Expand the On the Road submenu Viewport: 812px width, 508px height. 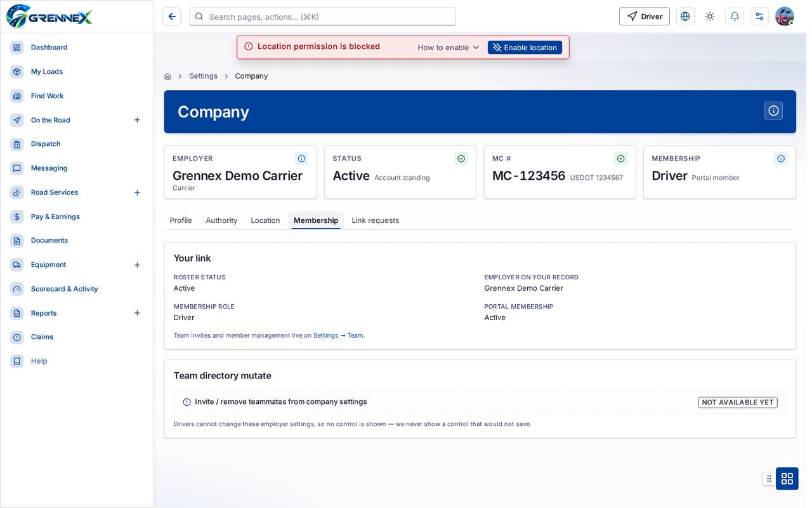[137, 120]
